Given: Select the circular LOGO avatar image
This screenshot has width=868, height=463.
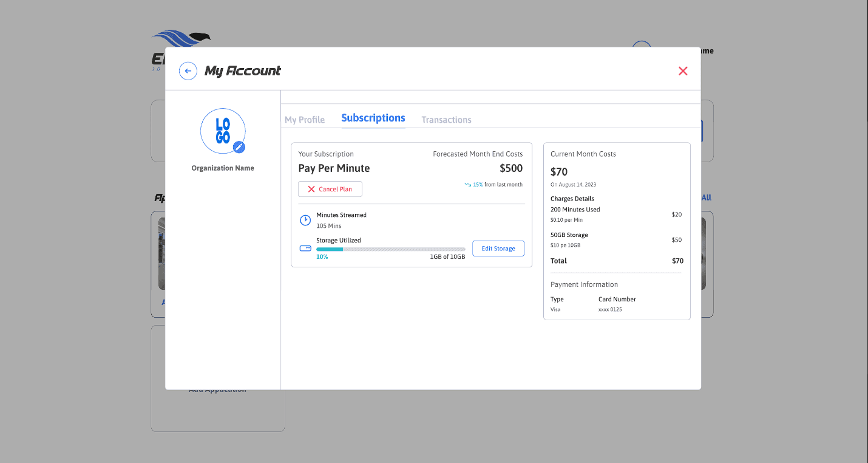Looking at the screenshot, I should [x=223, y=131].
